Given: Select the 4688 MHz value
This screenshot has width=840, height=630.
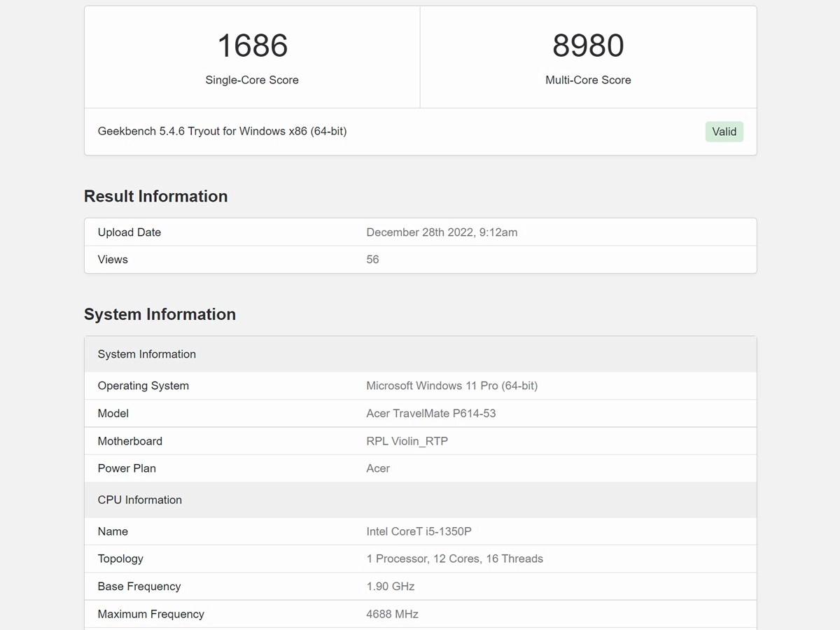Looking at the screenshot, I should coord(393,614).
